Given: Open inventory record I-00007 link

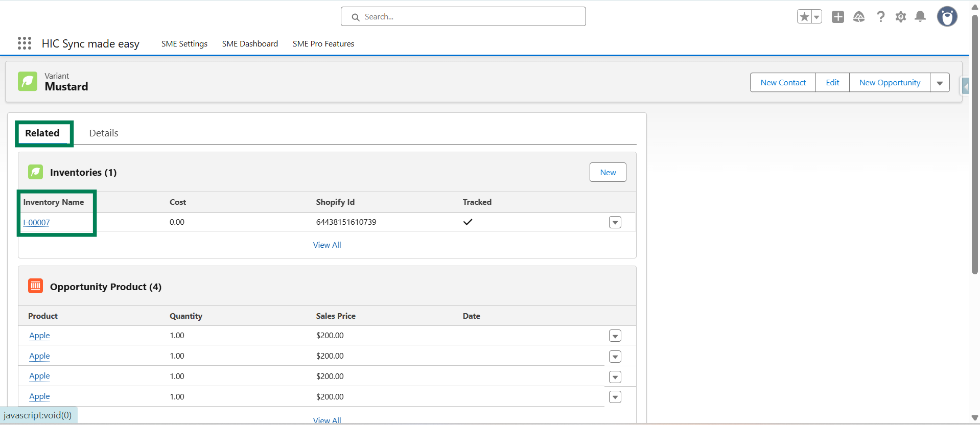Looking at the screenshot, I should click(36, 223).
